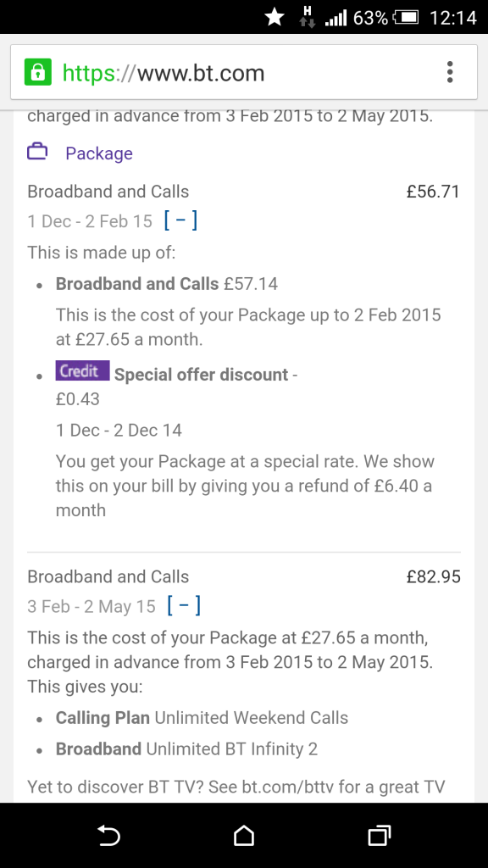Collapse the 3 Feb - 2 May 15 details
The width and height of the screenshot is (488, 868).
(x=183, y=605)
